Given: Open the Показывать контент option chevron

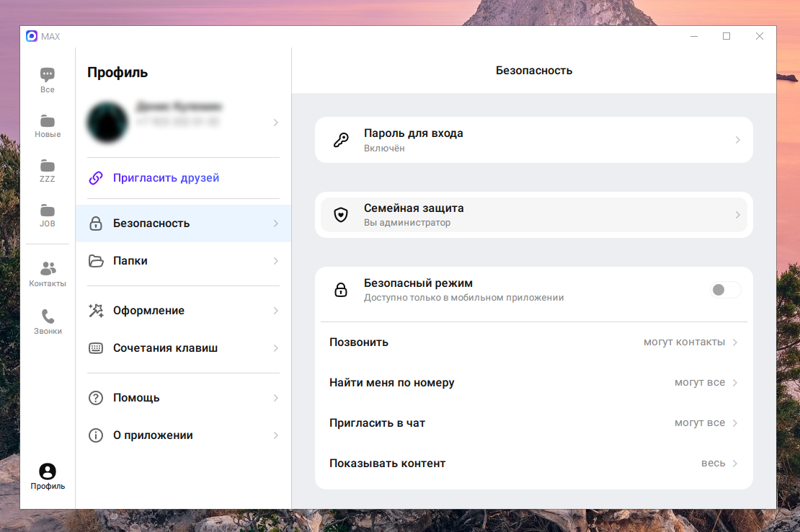Looking at the screenshot, I should 735,464.
